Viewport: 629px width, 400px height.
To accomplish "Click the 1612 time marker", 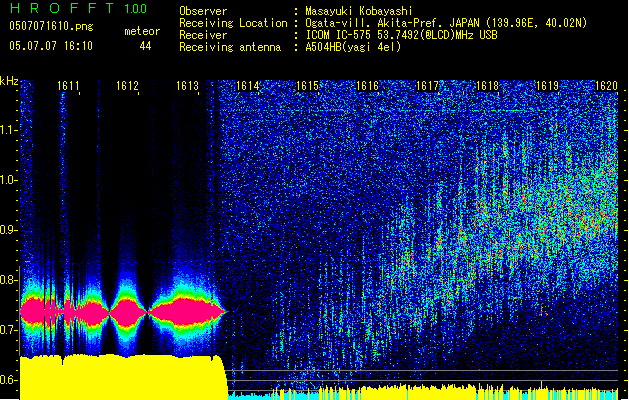I will 128,86.
